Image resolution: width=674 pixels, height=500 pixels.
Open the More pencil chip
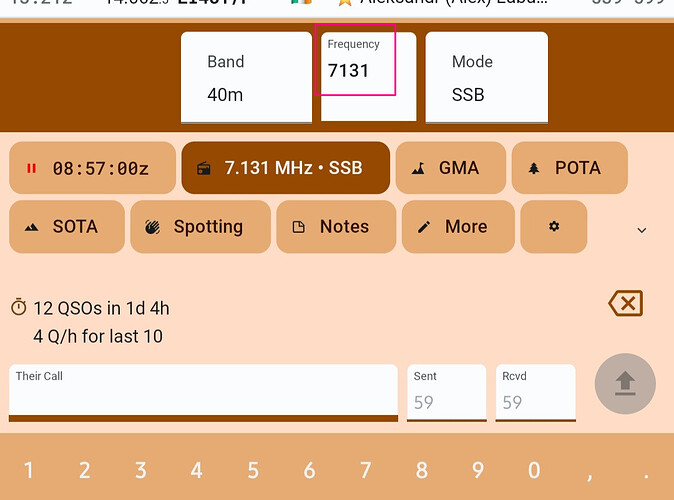pyautogui.click(x=457, y=227)
